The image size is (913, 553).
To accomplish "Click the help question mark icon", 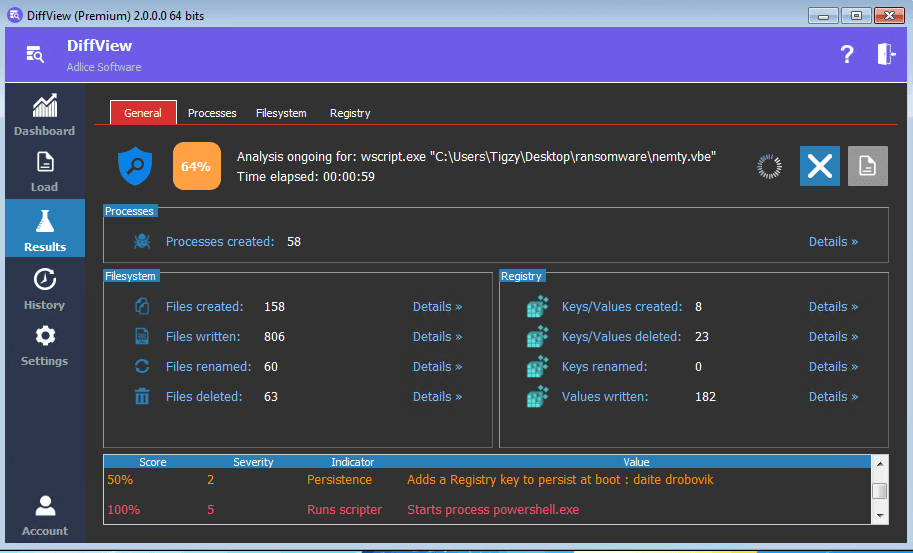I will pos(846,55).
